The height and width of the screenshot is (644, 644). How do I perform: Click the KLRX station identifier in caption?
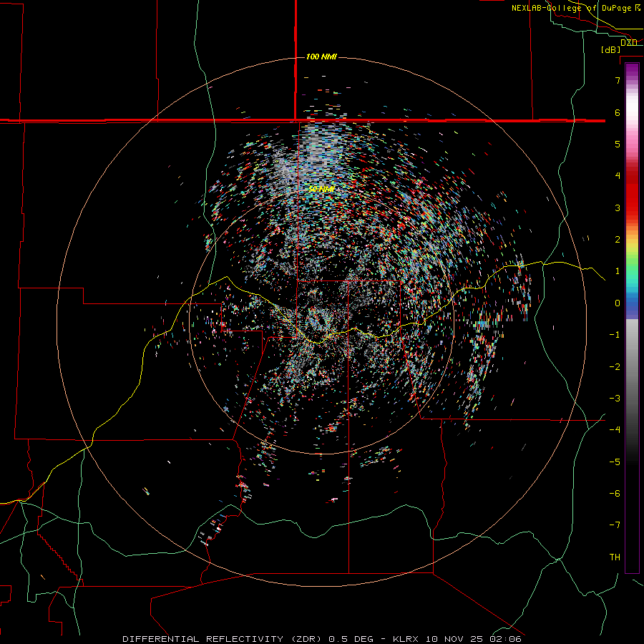click(x=406, y=639)
